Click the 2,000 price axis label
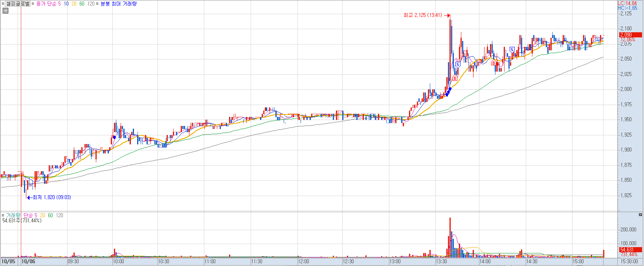Viewport: 644px width, 266px height. 626,89
